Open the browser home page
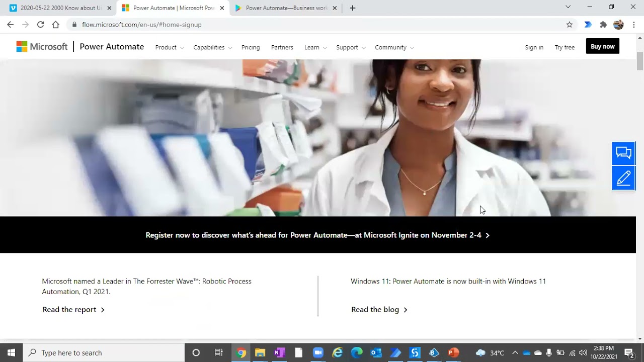The image size is (644, 362). [56, 24]
